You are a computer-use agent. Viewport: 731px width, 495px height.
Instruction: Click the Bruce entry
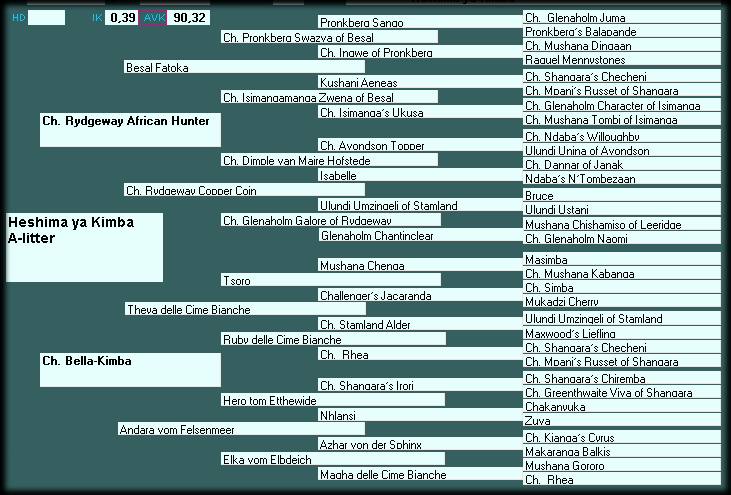coord(622,195)
